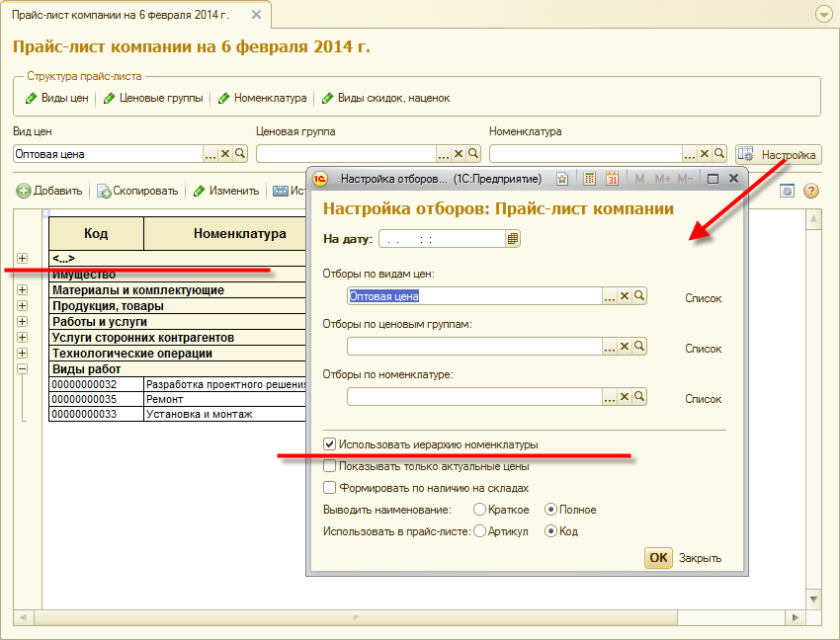
Task: Open calculator icon in dialog title bar
Action: [589, 179]
